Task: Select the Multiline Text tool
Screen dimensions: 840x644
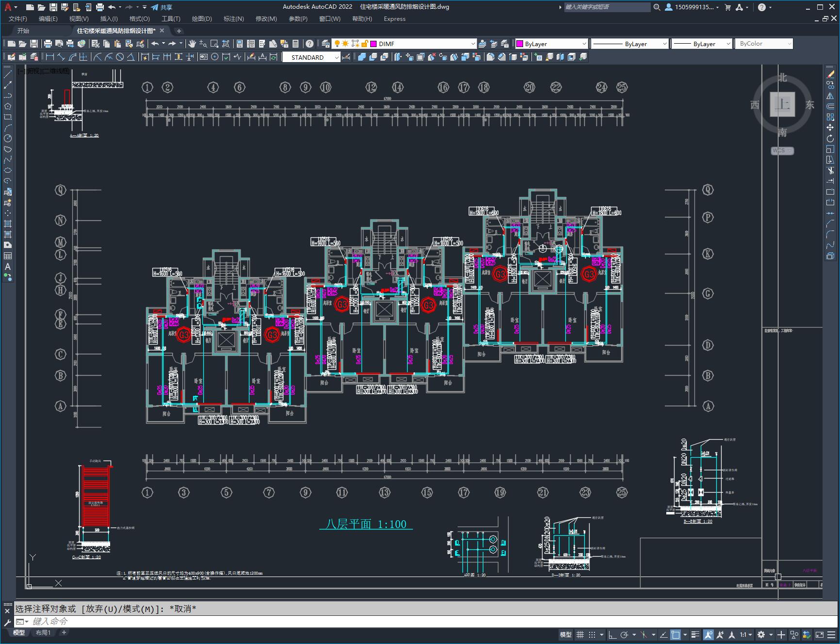Action: (x=8, y=266)
